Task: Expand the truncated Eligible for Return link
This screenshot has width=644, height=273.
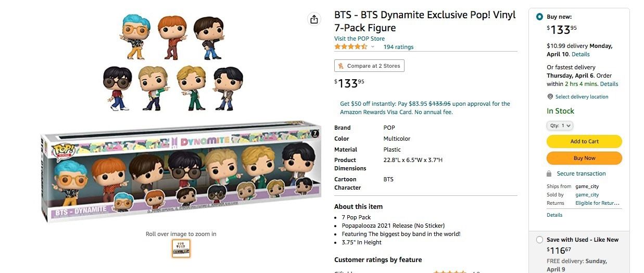Action: 597,203
